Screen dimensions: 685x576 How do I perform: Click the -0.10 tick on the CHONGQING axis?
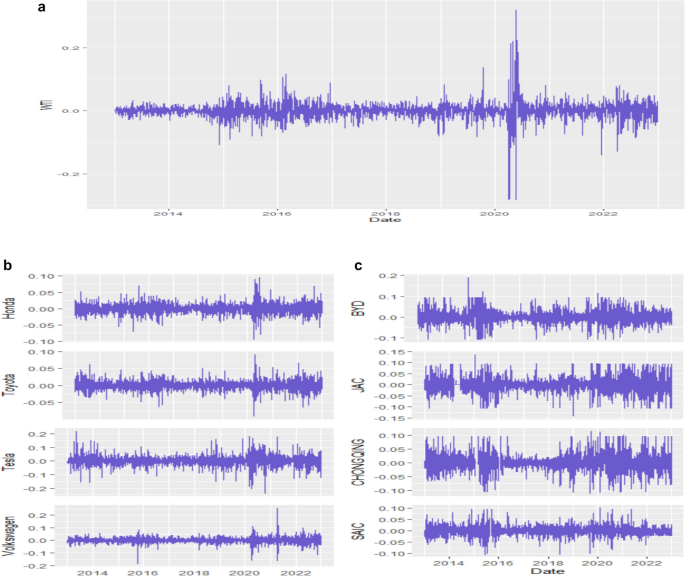pos(392,491)
